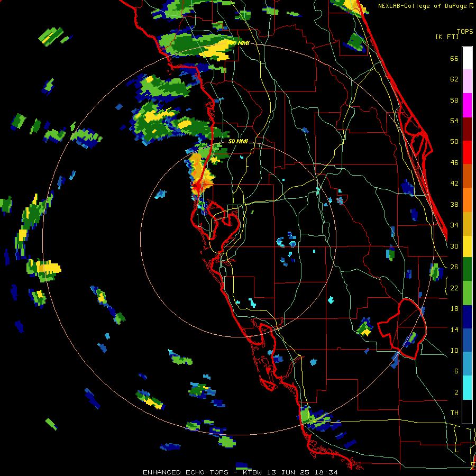Select the light blue legend swatch near 6
Screen dimensions: 476x476
[x=467, y=364]
